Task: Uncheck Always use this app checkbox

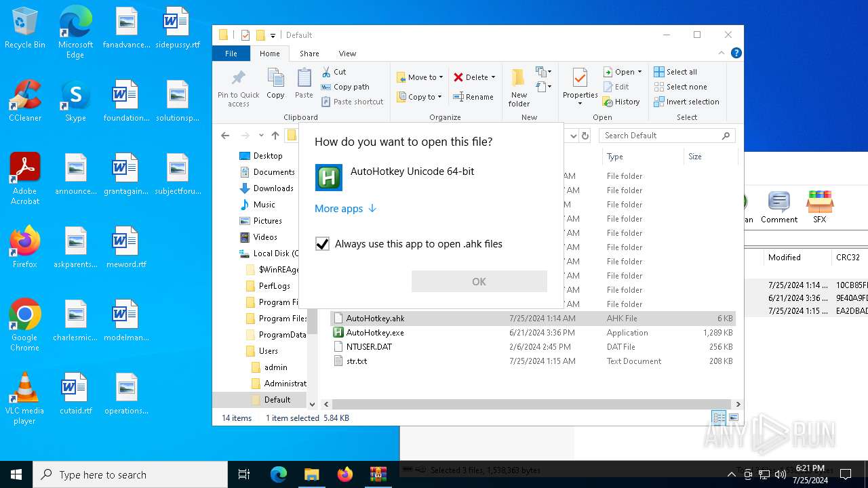Action: pos(323,244)
